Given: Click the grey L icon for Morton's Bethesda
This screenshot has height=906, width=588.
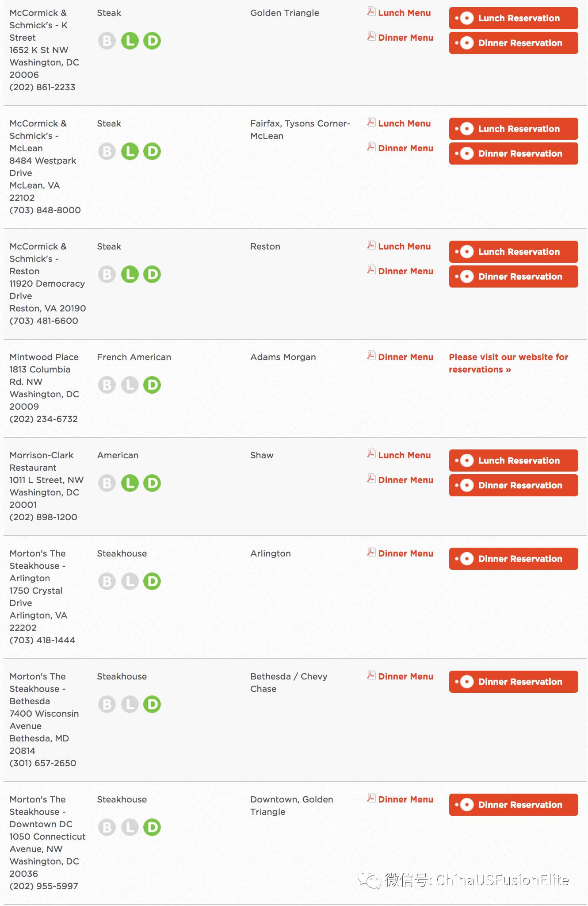Looking at the screenshot, I should (x=130, y=704).
